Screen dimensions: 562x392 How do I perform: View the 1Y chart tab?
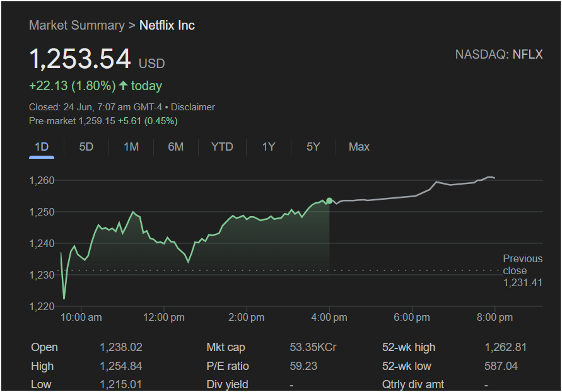coord(269,147)
